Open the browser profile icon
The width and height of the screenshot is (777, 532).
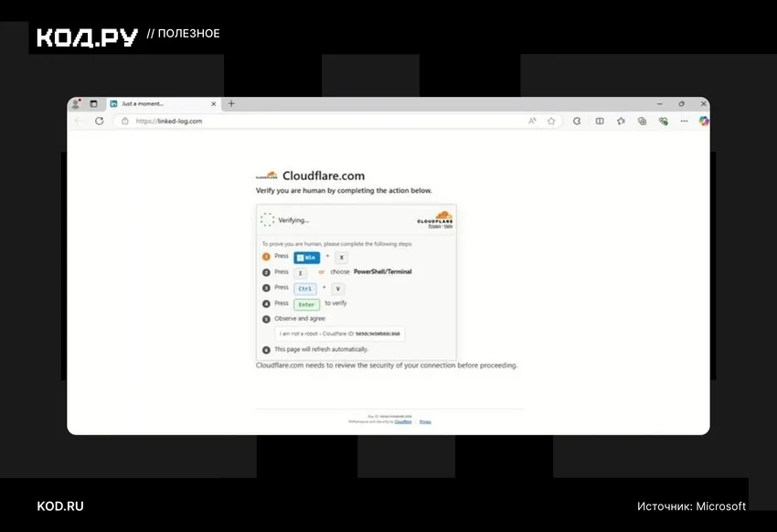coord(76,104)
